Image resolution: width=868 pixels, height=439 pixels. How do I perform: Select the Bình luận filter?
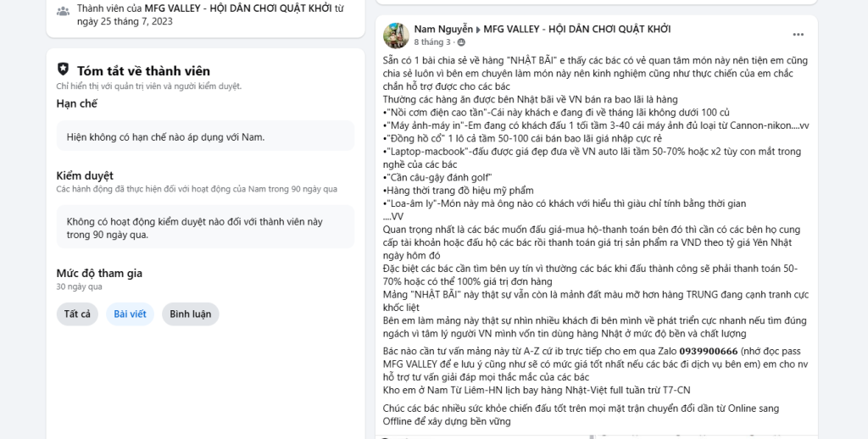pyautogui.click(x=190, y=314)
